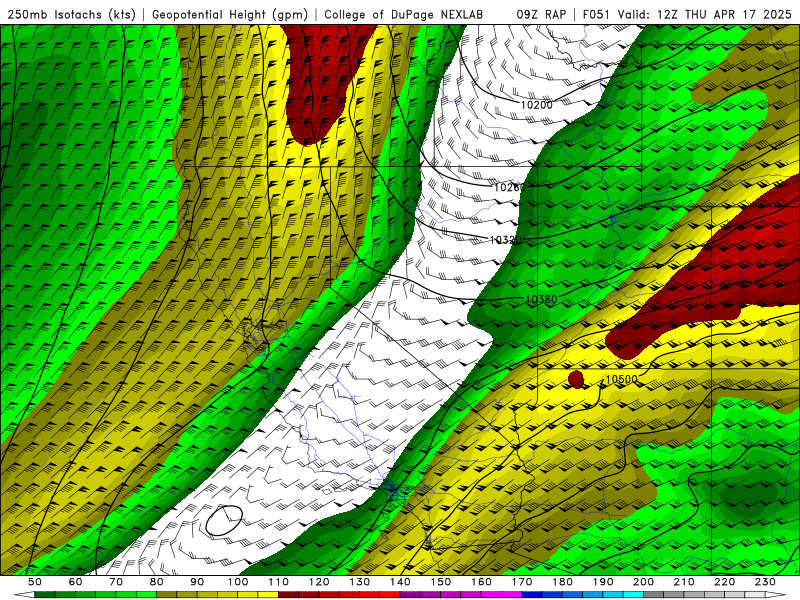
Task: Click the 10380 height contour label
Action: (x=541, y=299)
